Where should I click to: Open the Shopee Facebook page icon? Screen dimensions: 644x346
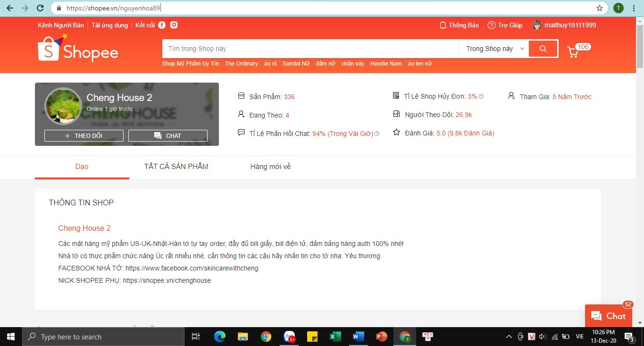pyautogui.click(x=162, y=25)
